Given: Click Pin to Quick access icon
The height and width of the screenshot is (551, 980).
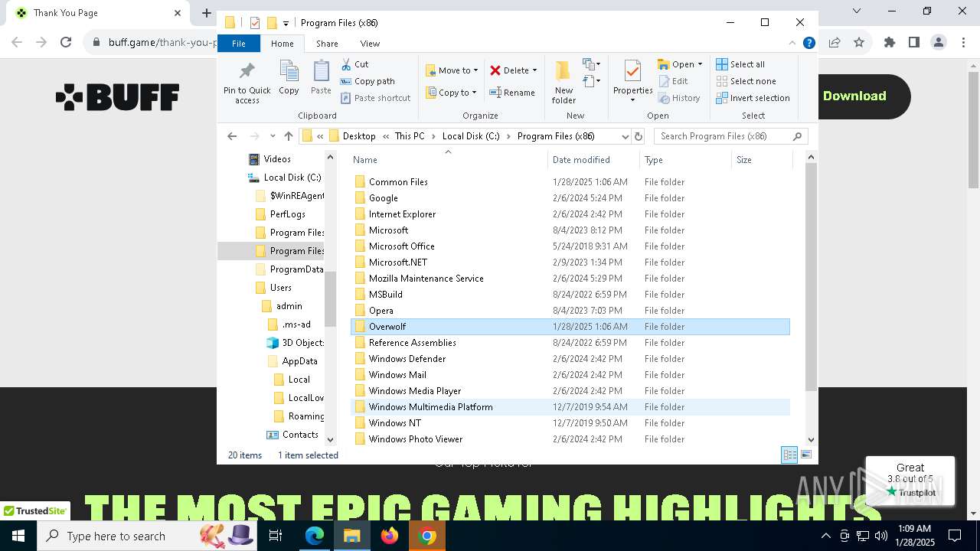Looking at the screenshot, I should (247, 83).
